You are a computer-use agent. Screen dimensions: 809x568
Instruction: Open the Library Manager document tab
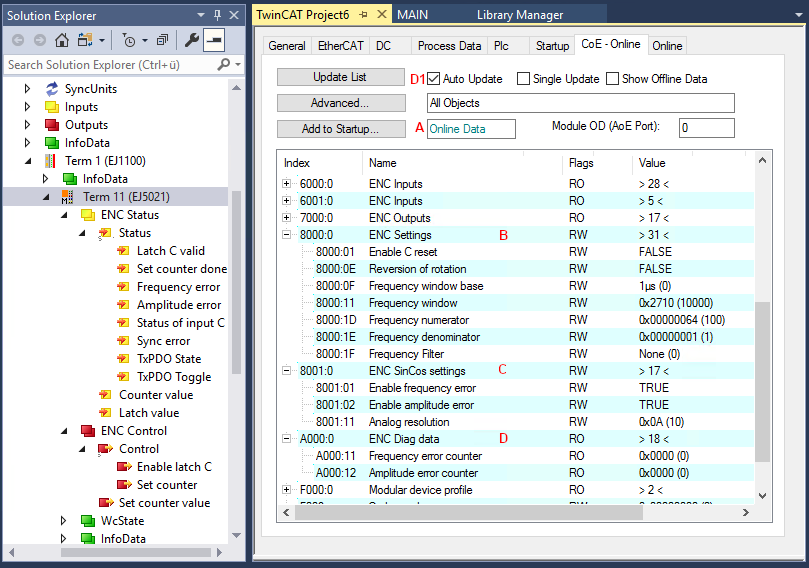[520, 15]
